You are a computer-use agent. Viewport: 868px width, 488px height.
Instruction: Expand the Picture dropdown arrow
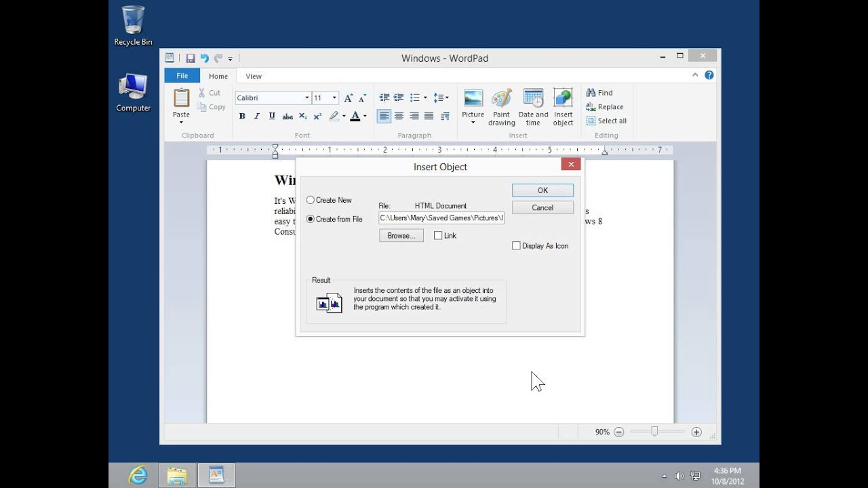coord(473,123)
